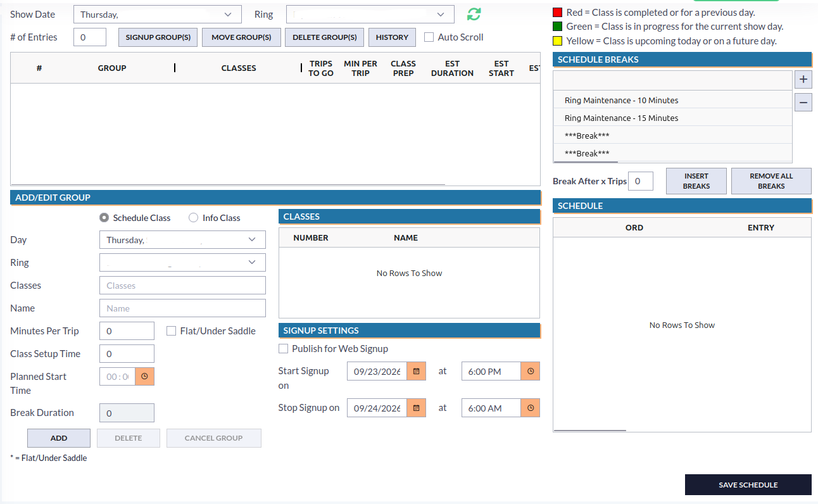
Task: Click the SIGNUP GROUP(S) button
Action: (158, 37)
